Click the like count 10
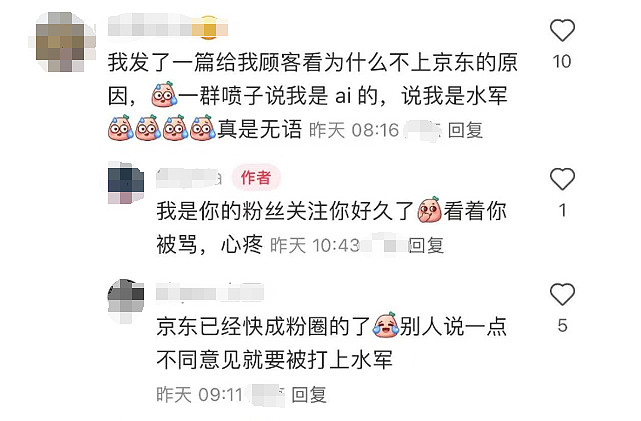The height and width of the screenshot is (421, 641). 562,62
